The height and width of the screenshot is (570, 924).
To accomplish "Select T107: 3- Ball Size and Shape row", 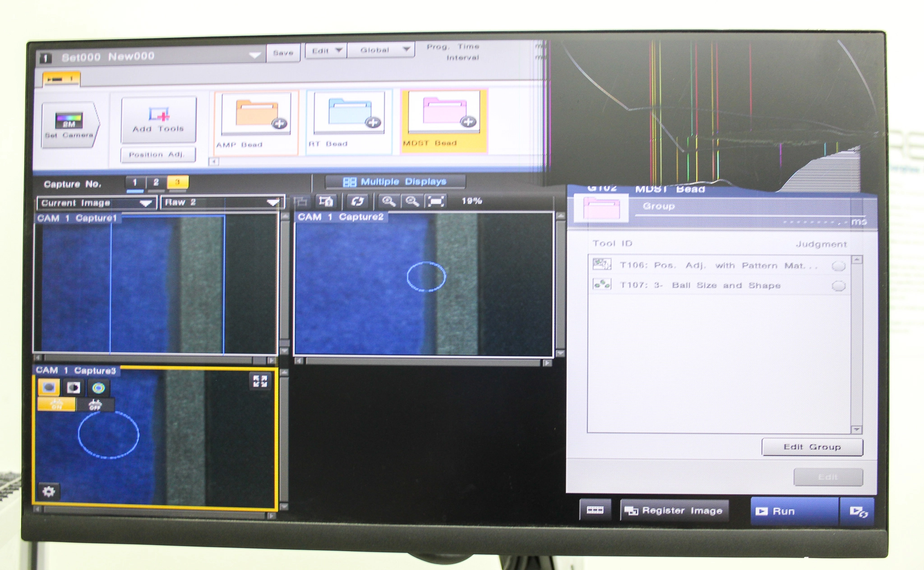I will [719, 285].
